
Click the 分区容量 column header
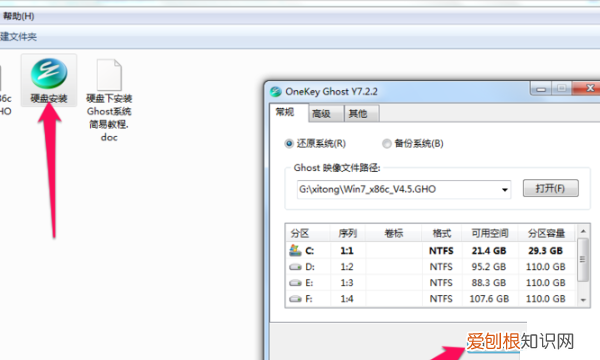(546, 233)
